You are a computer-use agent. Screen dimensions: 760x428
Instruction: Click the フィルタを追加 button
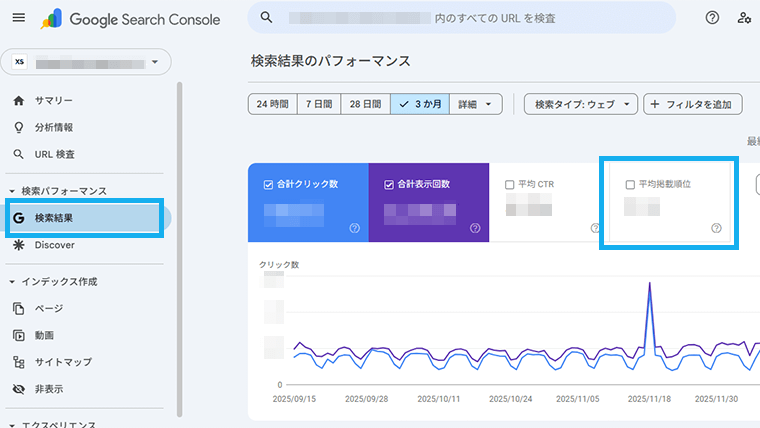tap(693, 104)
